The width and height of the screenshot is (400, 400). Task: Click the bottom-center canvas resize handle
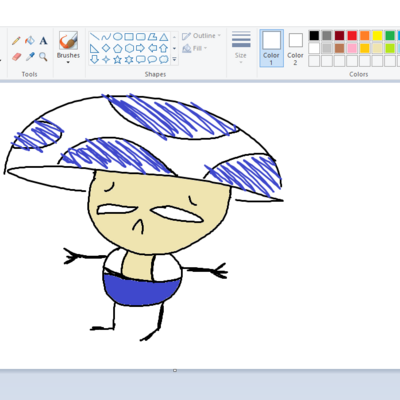click(175, 370)
